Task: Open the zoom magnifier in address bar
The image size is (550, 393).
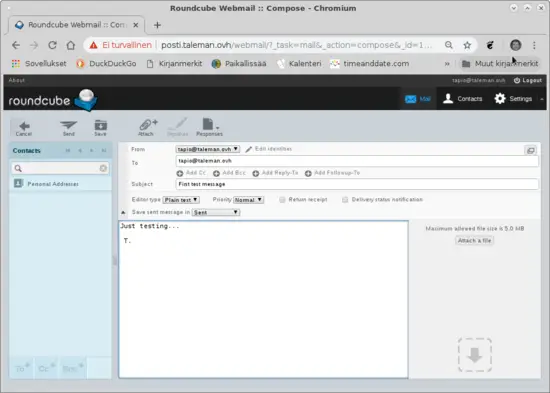Action: (449, 45)
